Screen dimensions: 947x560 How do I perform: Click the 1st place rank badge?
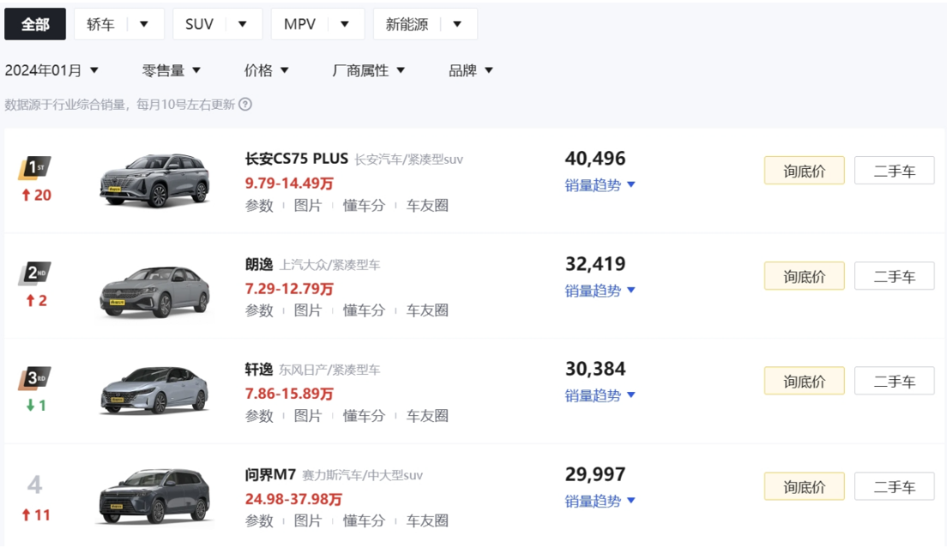pos(35,167)
